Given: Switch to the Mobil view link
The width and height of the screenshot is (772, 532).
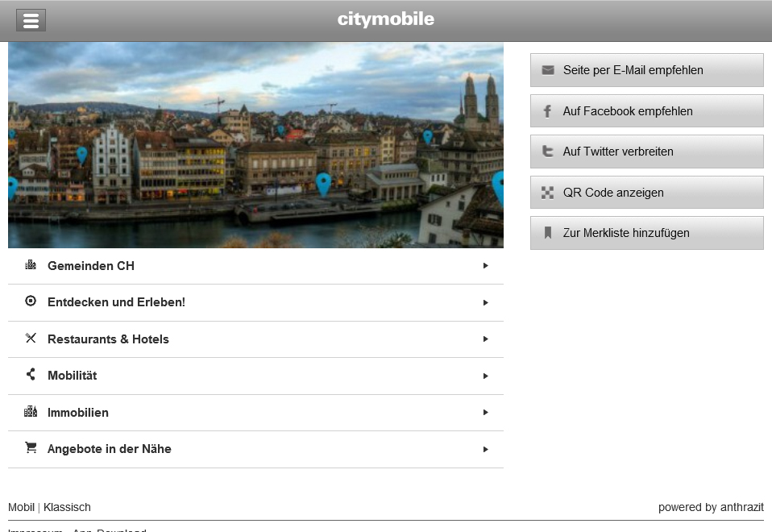Looking at the screenshot, I should (21, 507).
